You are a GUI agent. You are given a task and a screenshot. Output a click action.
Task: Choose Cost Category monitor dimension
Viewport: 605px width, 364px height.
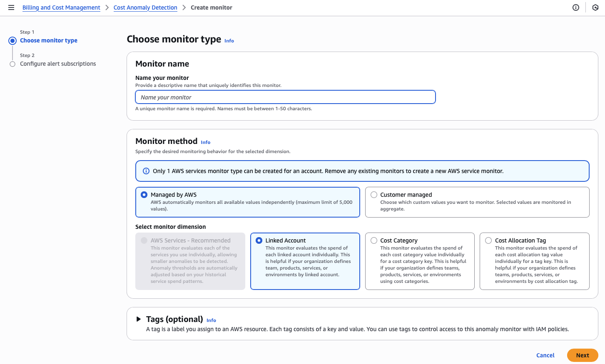click(374, 240)
